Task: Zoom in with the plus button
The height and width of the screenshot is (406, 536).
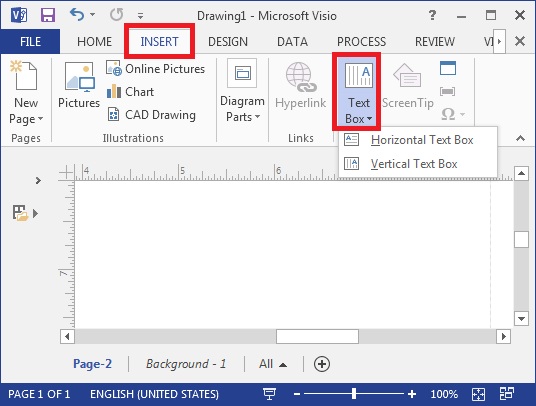Action: pyautogui.click(x=412, y=394)
